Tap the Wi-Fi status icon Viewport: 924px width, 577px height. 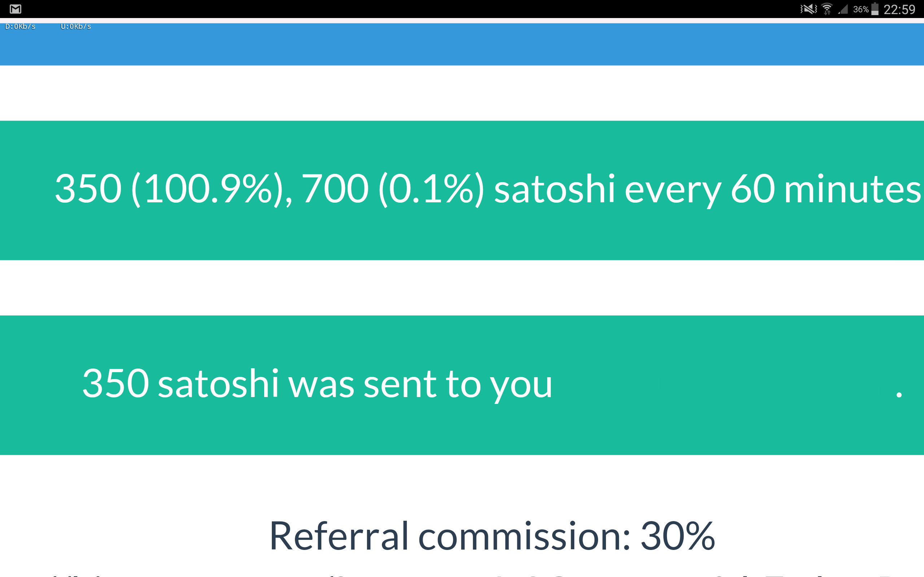coord(827,9)
